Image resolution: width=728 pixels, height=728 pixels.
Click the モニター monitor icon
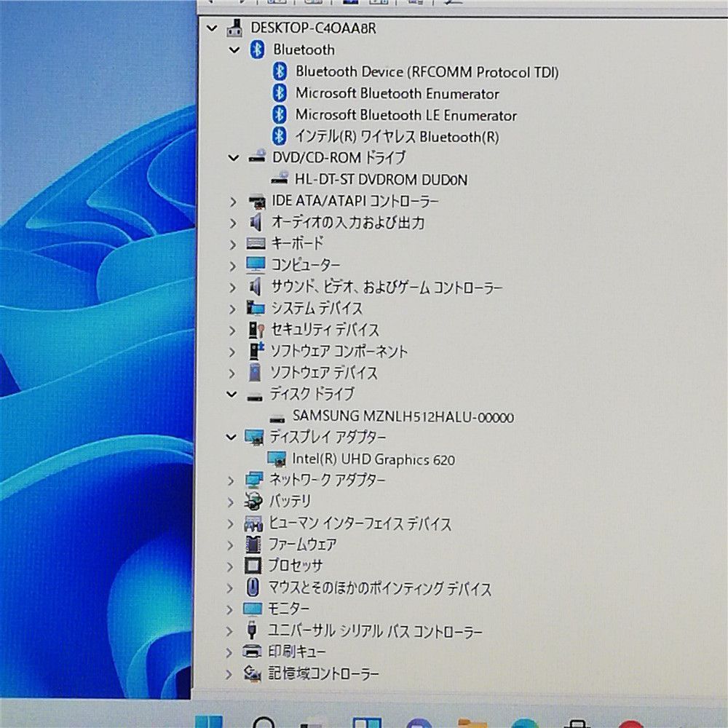[253, 609]
